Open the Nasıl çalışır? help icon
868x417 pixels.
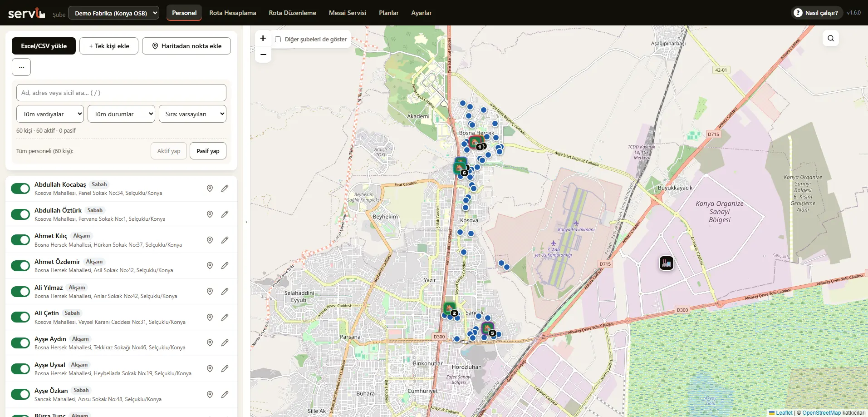coord(798,13)
